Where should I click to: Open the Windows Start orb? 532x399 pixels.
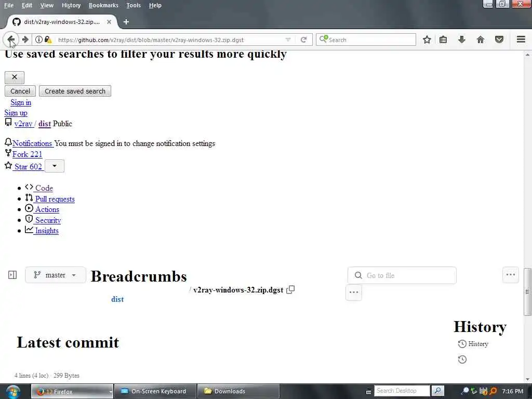13,391
